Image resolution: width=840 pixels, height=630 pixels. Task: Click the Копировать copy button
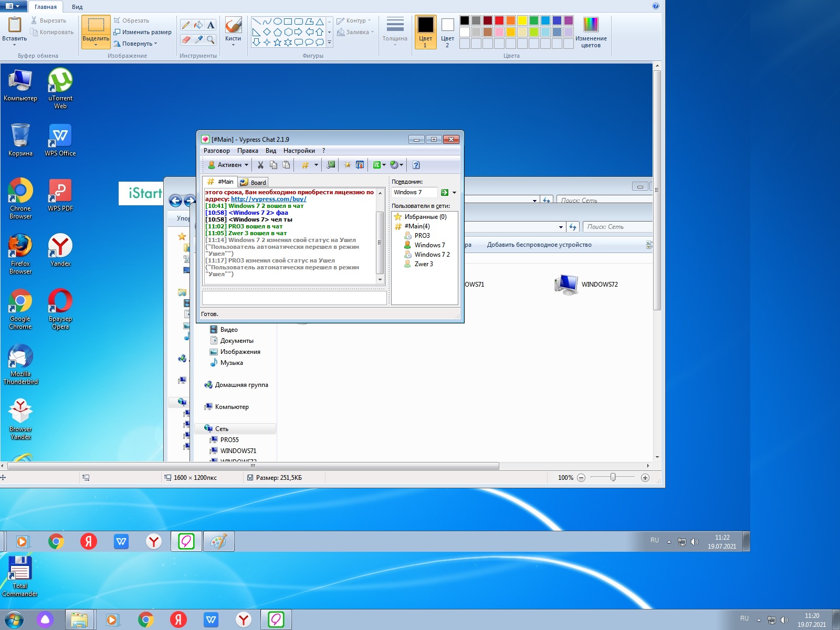pos(52,32)
